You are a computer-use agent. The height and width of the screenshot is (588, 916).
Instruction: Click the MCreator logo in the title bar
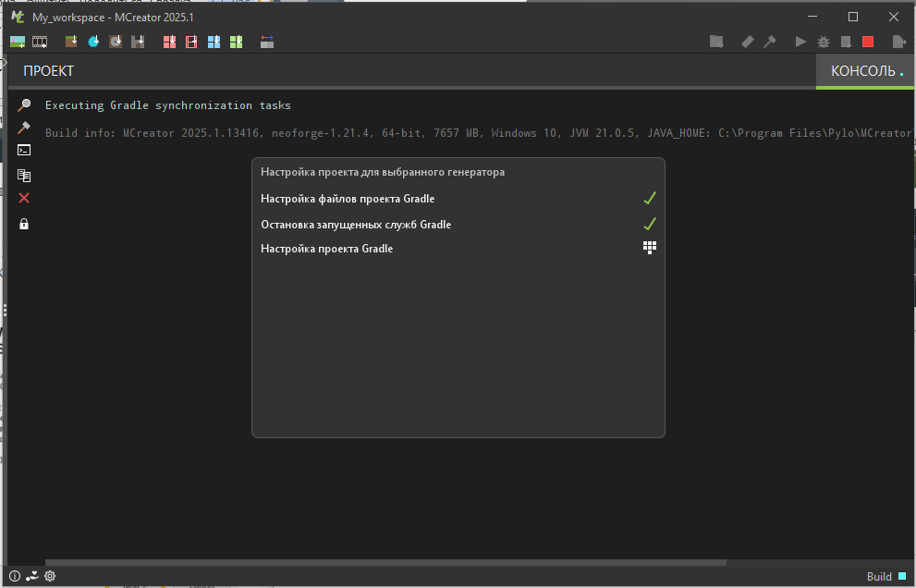point(18,17)
